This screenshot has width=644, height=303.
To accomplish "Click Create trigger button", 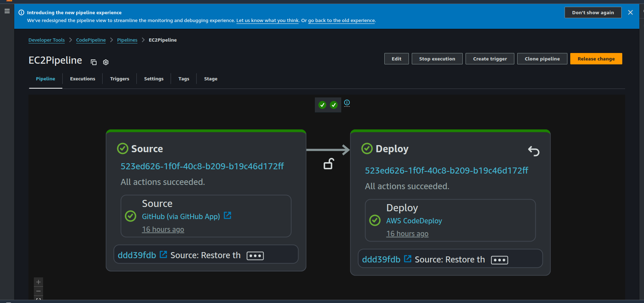I will pyautogui.click(x=490, y=59).
